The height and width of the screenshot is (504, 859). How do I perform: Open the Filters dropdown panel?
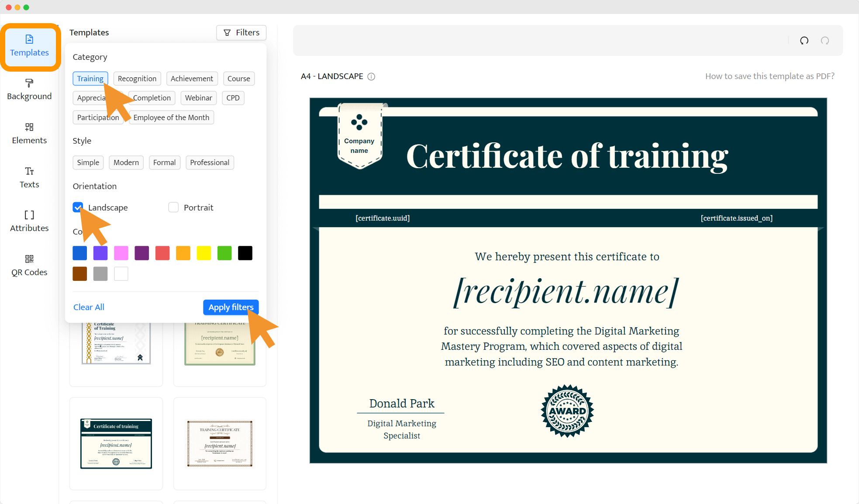[241, 32]
